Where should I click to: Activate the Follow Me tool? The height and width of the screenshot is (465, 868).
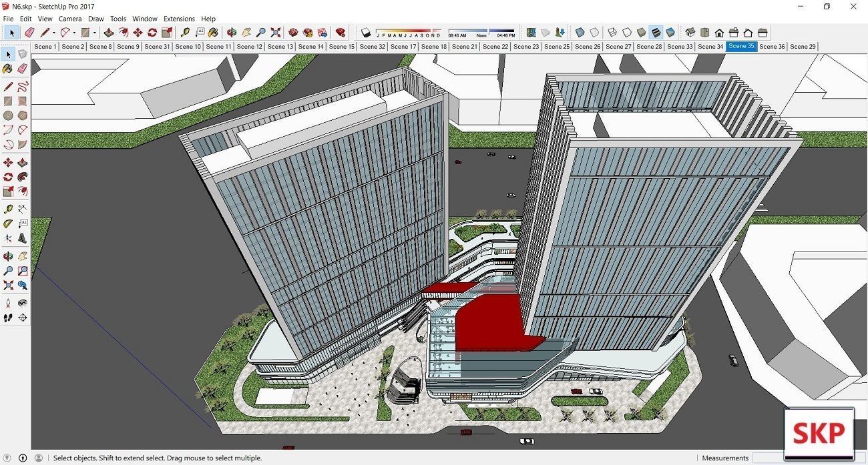[x=23, y=177]
